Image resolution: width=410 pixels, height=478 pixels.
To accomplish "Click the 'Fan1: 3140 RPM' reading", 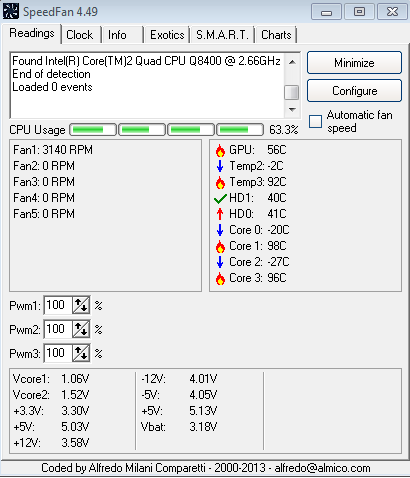I will point(53,150).
